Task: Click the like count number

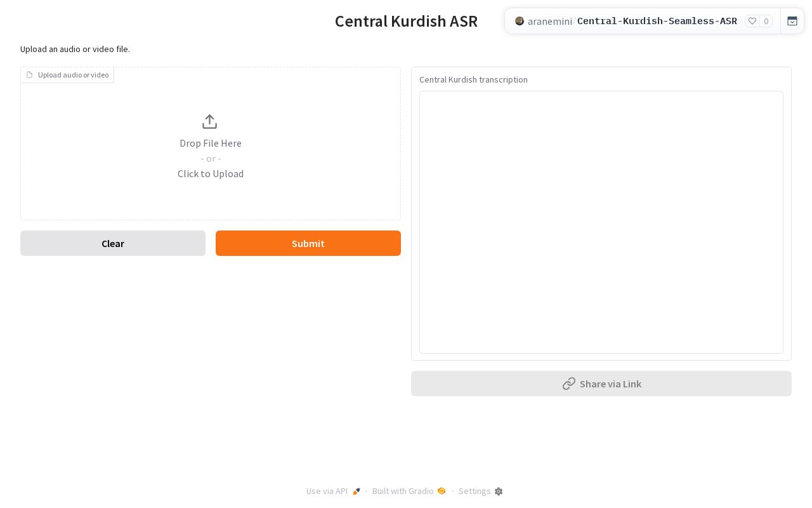Action: [766, 21]
